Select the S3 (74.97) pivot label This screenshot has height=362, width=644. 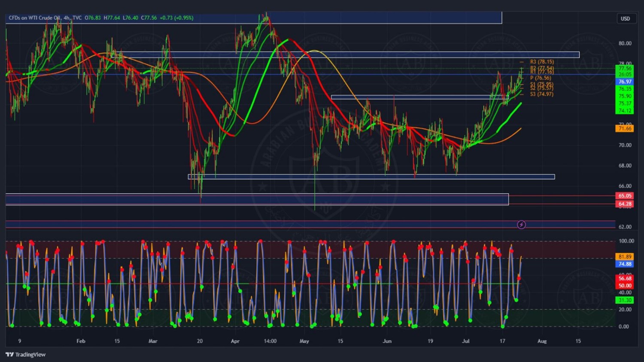[542, 94]
